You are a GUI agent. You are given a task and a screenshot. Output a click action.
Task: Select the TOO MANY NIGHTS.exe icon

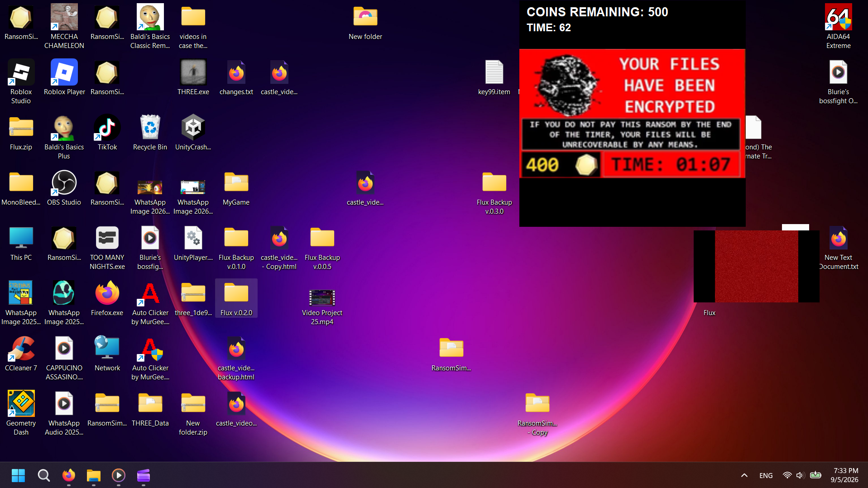point(107,248)
